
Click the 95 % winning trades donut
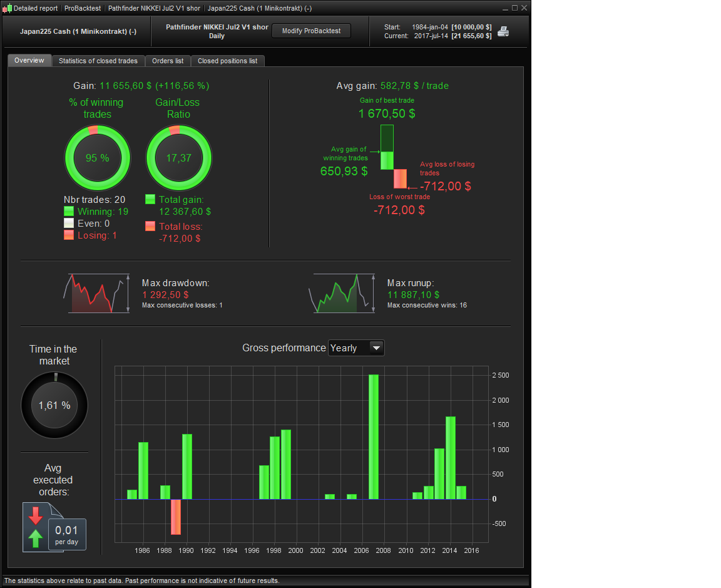pyautogui.click(x=98, y=158)
